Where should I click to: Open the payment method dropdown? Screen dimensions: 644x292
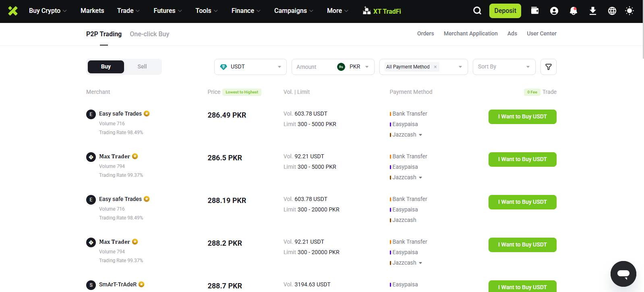pos(424,67)
